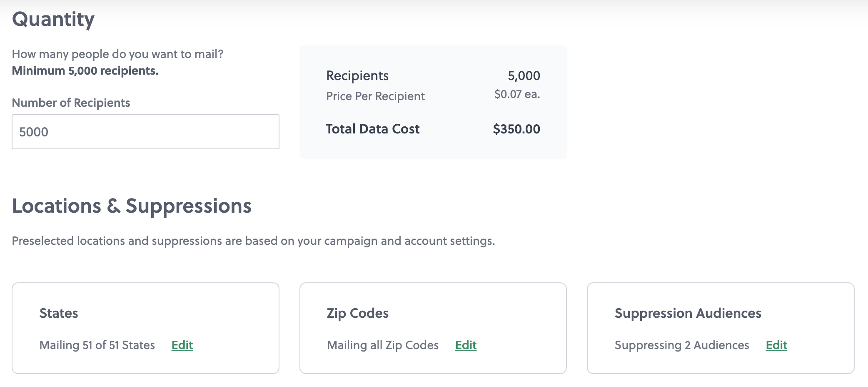Image resolution: width=868 pixels, height=387 pixels.
Task: Click the Locations & Suppressions heading
Action: (132, 206)
